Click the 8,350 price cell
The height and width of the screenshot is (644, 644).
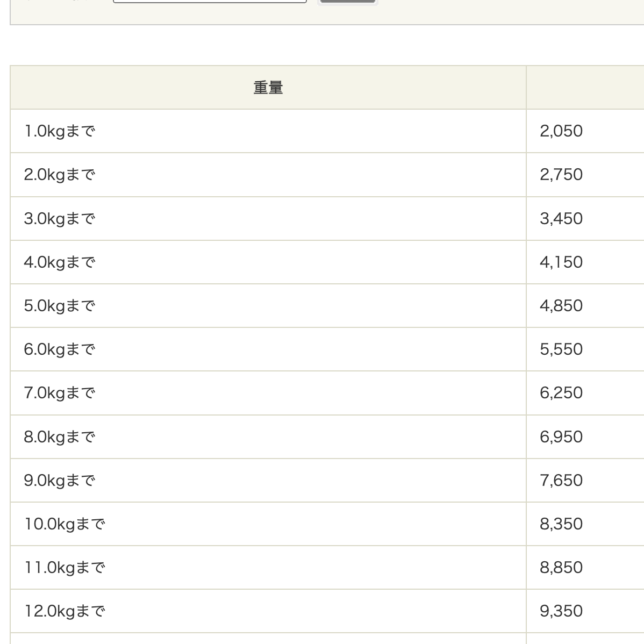point(585,524)
